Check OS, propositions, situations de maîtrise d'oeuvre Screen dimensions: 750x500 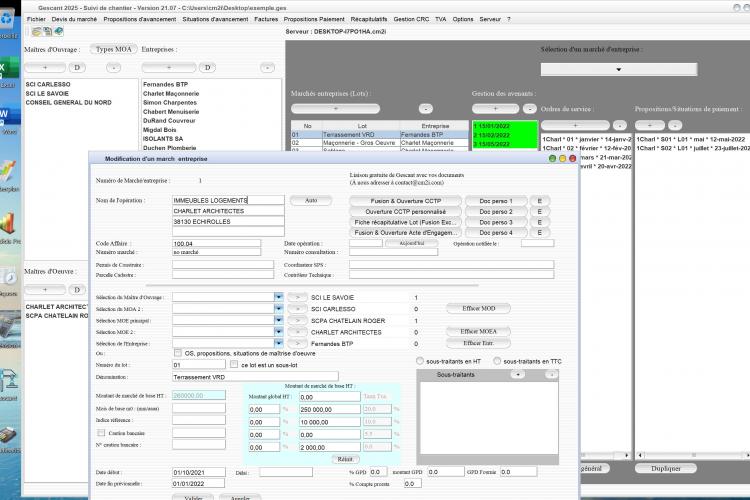coord(178,353)
